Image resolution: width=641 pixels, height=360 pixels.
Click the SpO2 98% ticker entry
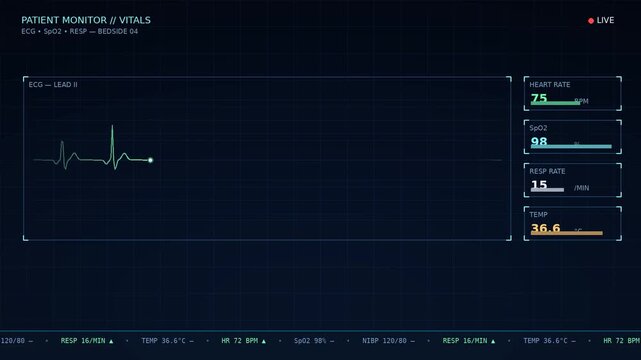[x=314, y=341]
